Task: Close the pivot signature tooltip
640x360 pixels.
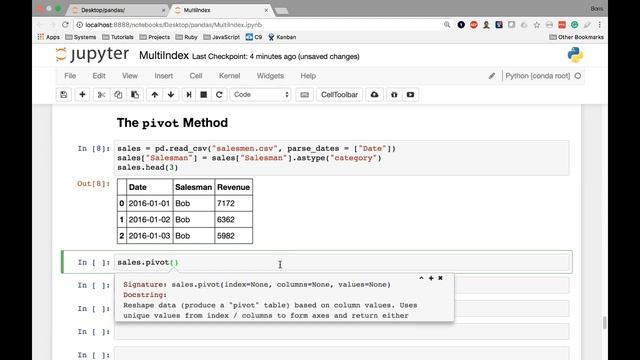Action: point(440,278)
